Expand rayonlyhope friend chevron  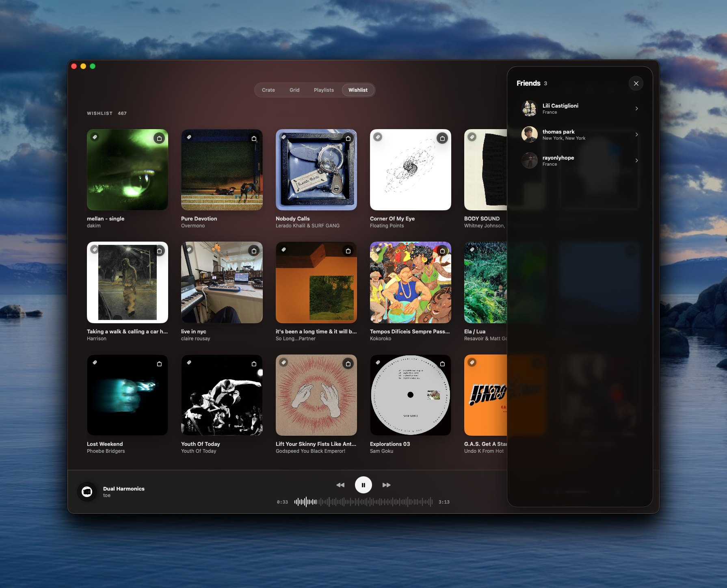[636, 160]
